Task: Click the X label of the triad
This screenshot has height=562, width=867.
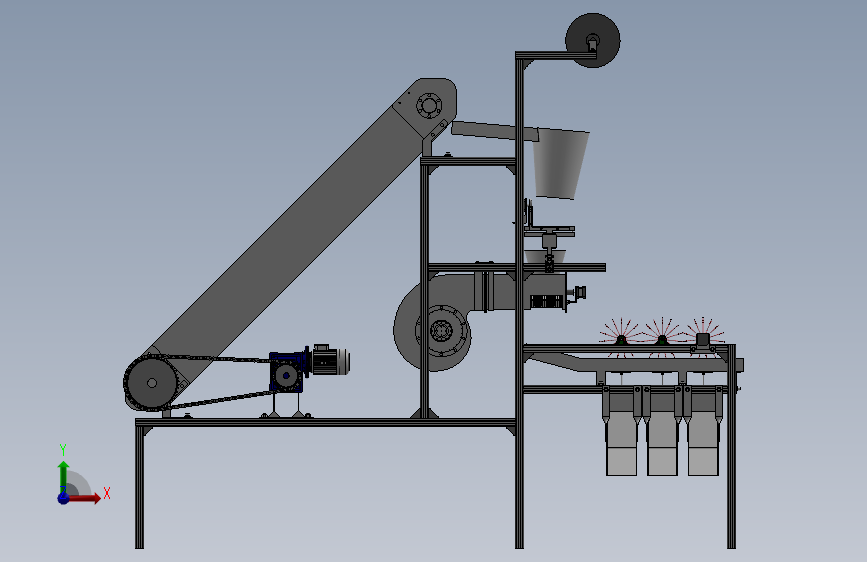Action: pos(107,493)
